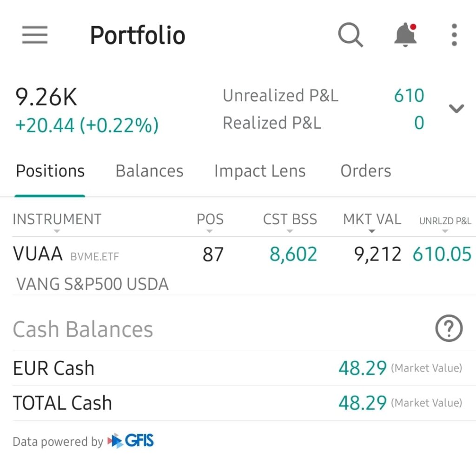Sort by INSTRUMENT column header

(x=57, y=220)
